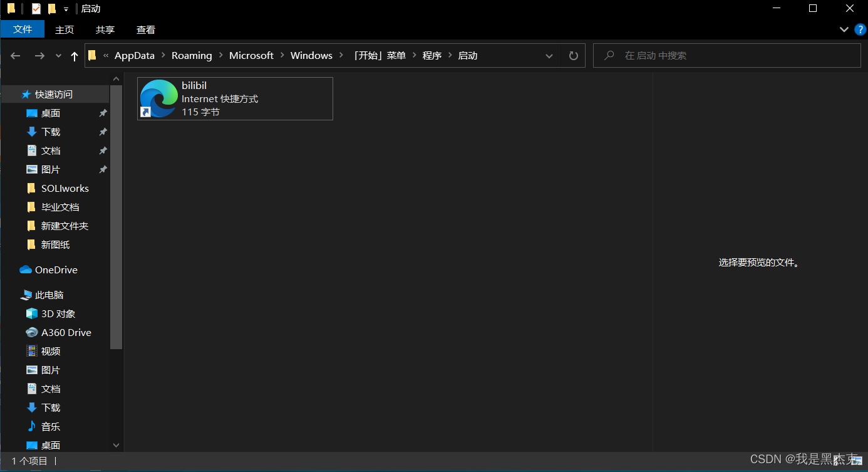The width and height of the screenshot is (868, 472).
Task: Click the folder icon in the address bar
Action: (x=92, y=55)
